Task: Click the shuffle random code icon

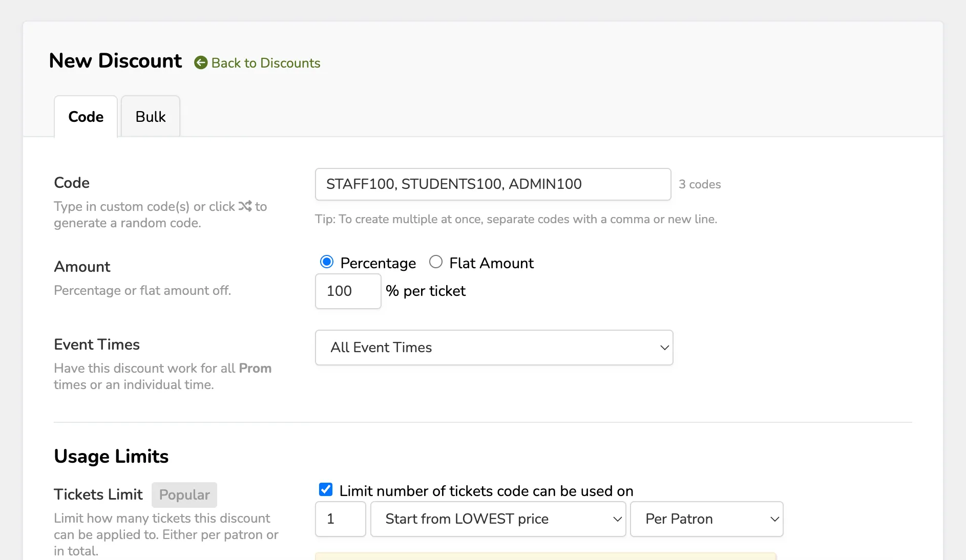Action: (x=245, y=206)
